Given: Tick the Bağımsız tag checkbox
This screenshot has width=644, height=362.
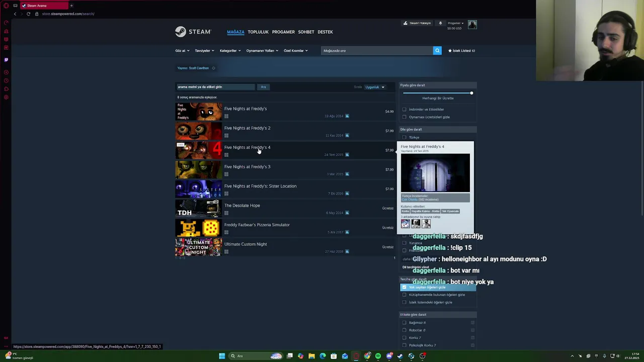Looking at the screenshot, I should click(x=404, y=323).
